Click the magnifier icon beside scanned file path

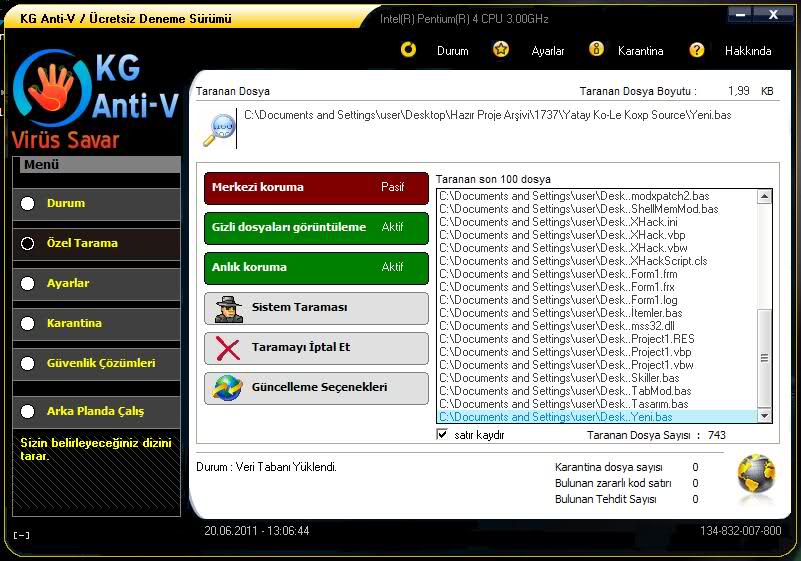tap(219, 130)
